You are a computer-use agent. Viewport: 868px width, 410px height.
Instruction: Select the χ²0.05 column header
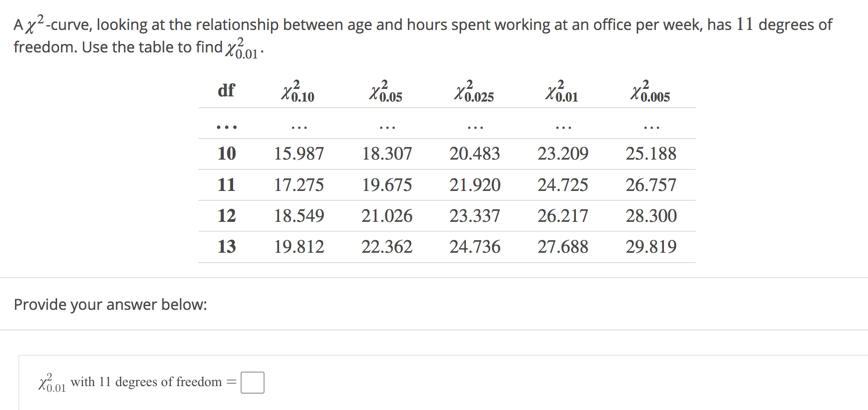click(385, 91)
